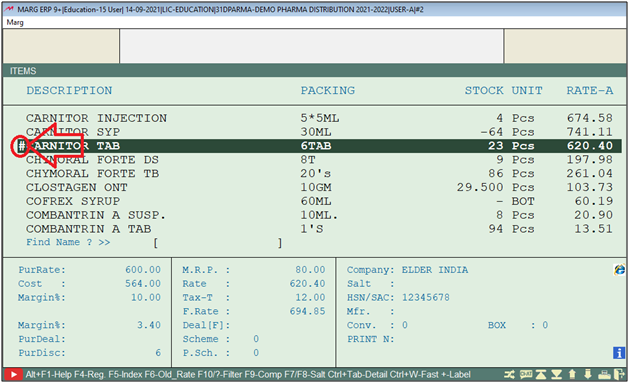Click the blue info icon

pyautogui.click(x=619, y=353)
